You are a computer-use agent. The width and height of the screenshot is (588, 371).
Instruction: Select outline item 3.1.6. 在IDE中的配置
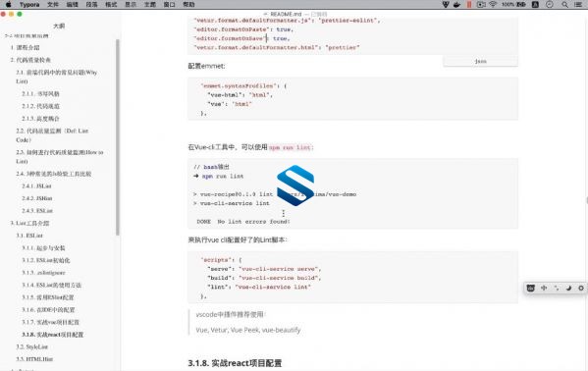[x=48, y=310]
